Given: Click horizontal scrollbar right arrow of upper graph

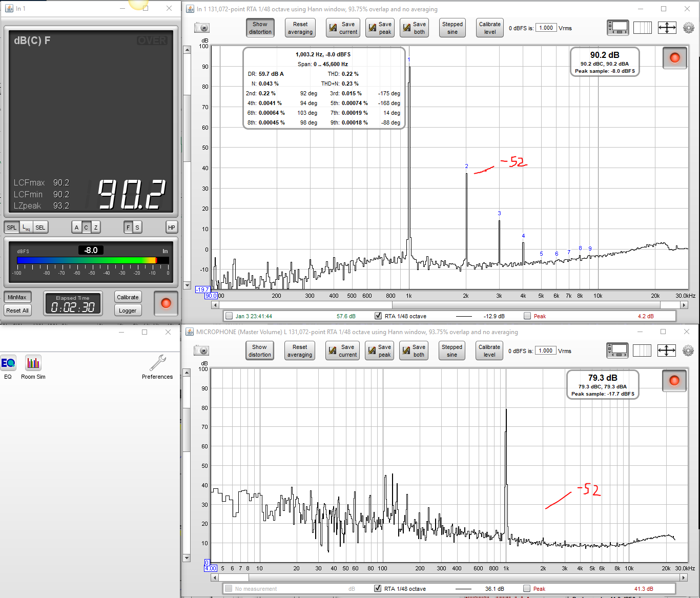Looking at the screenshot, I should 684,305.
